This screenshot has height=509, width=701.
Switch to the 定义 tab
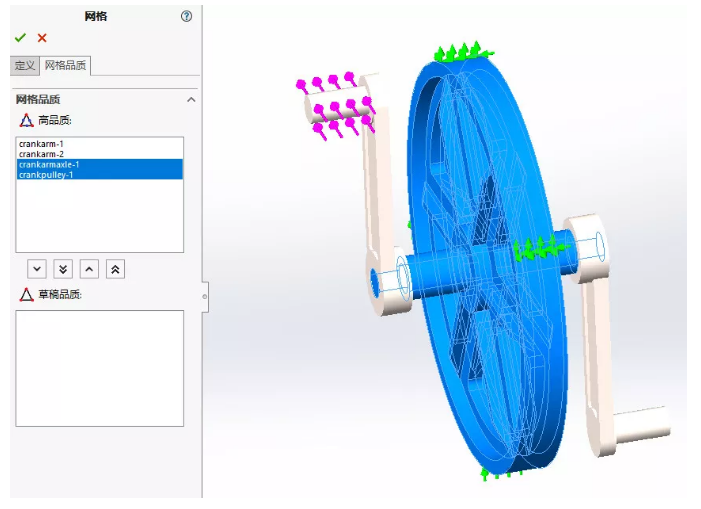[x=24, y=66]
